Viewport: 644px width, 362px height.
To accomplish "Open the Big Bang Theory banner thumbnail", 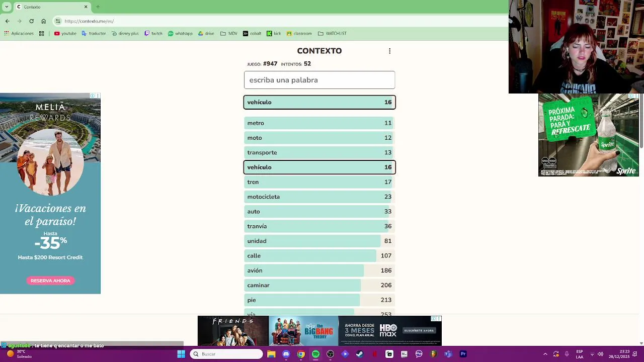I will (x=303, y=331).
